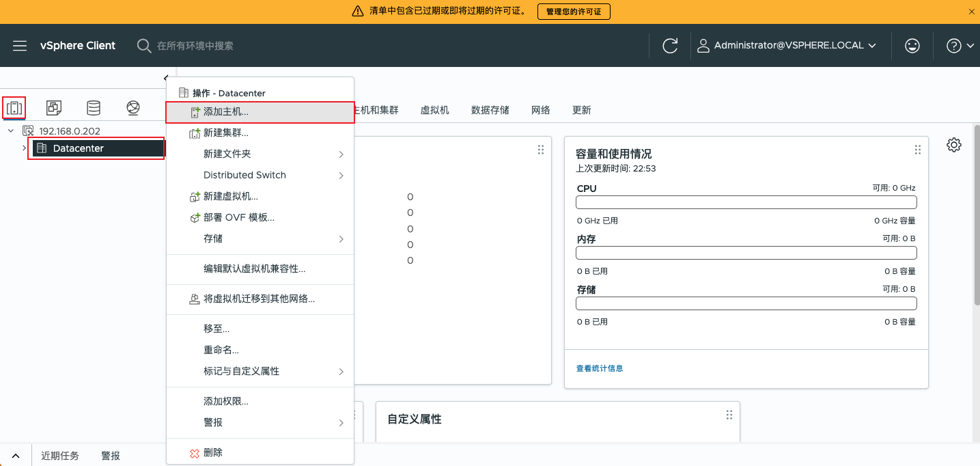Choose 删除 from context menu

tap(260, 453)
